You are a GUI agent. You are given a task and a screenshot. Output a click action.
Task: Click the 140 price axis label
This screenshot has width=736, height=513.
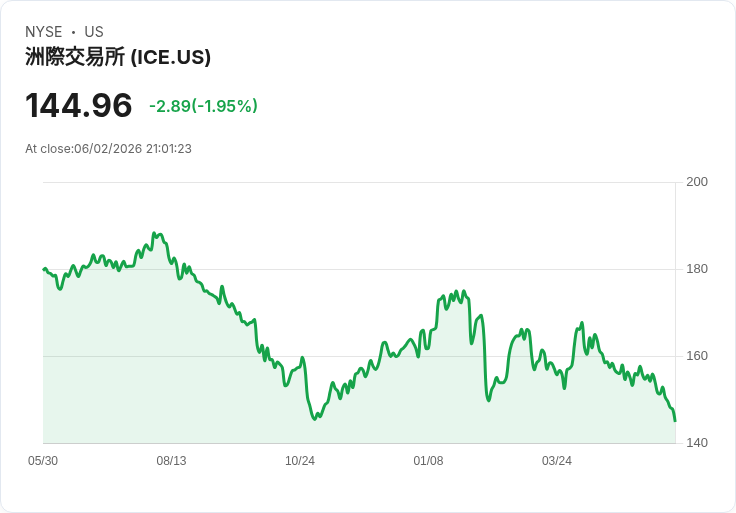click(697, 443)
